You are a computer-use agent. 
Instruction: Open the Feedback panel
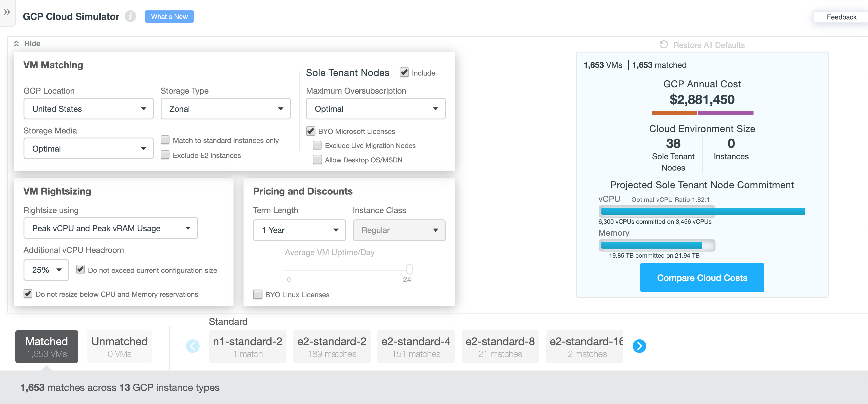(841, 17)
